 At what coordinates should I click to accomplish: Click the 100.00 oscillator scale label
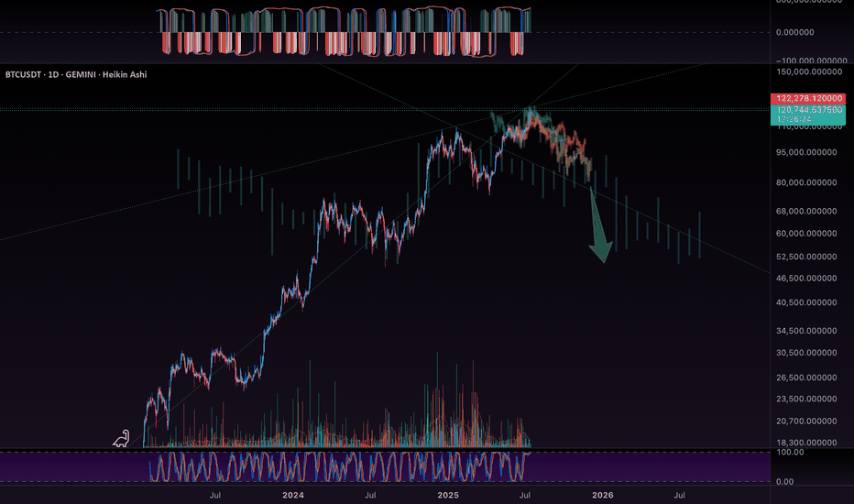790,453
